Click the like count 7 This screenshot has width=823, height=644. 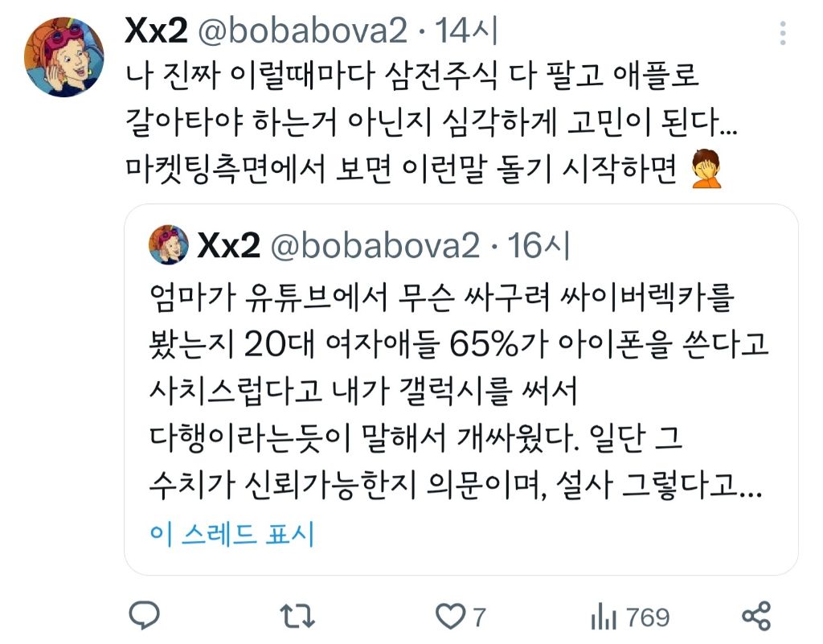[479, 617]
